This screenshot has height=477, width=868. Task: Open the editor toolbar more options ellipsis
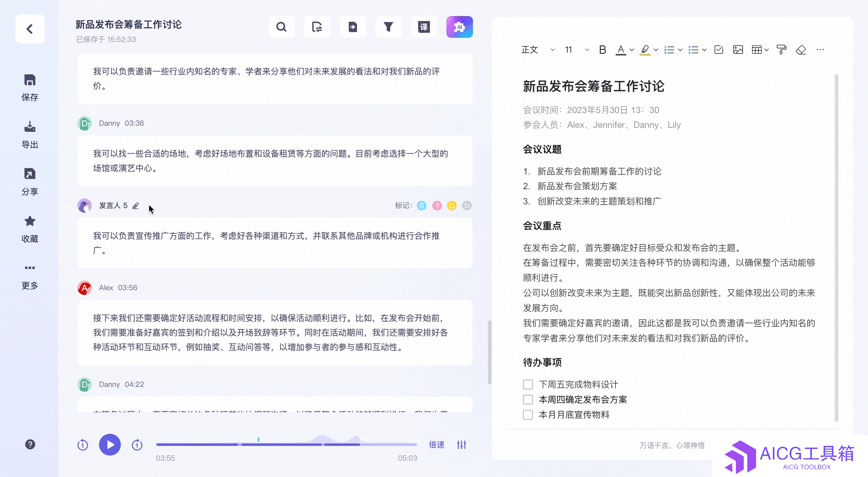(x=820, y=50)
